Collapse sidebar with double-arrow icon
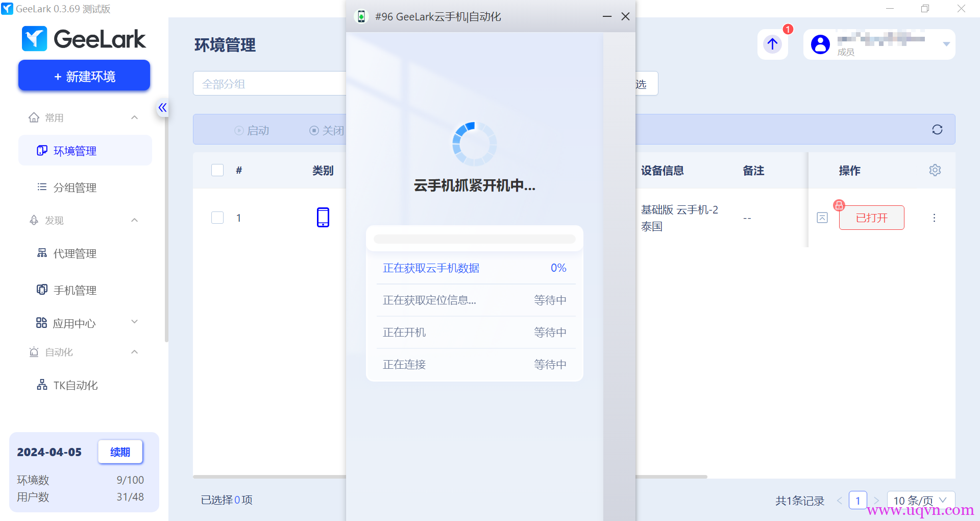 tap(162, 108)
